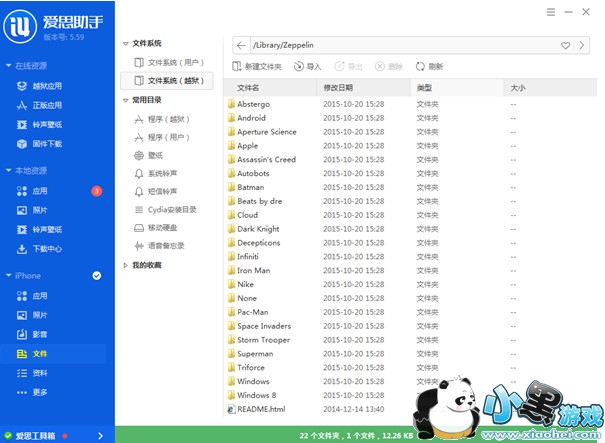Select 文件 in the iPhone section
605x443 pixels.
32,354
